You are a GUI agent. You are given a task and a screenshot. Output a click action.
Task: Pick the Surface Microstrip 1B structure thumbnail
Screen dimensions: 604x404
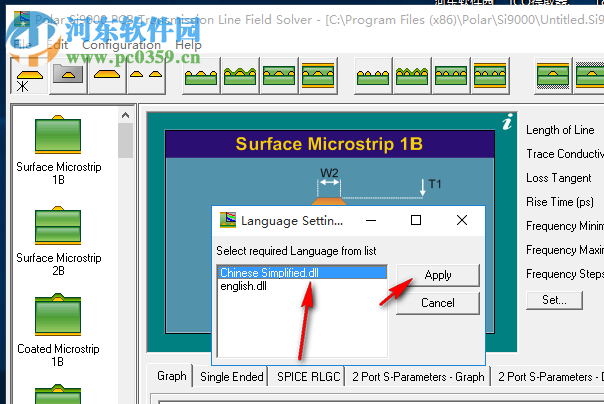58,134
